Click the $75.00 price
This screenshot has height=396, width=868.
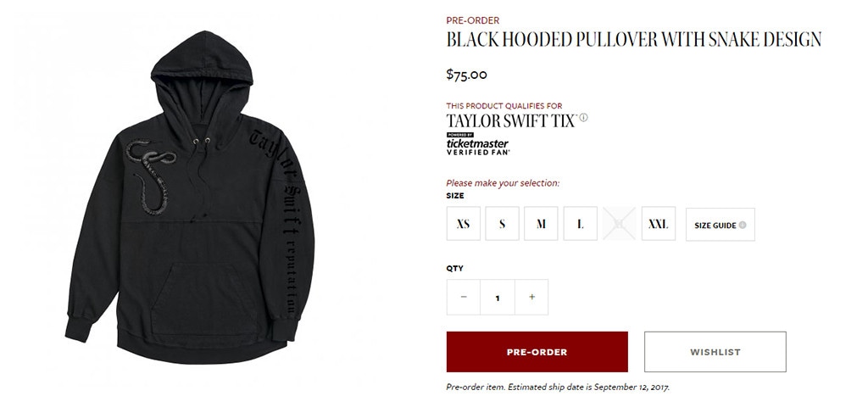coord(467,75)
